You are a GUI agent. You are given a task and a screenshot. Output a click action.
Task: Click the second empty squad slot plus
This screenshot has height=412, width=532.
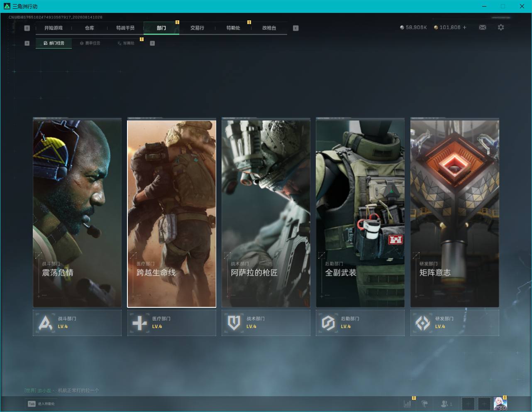[484, 403]
